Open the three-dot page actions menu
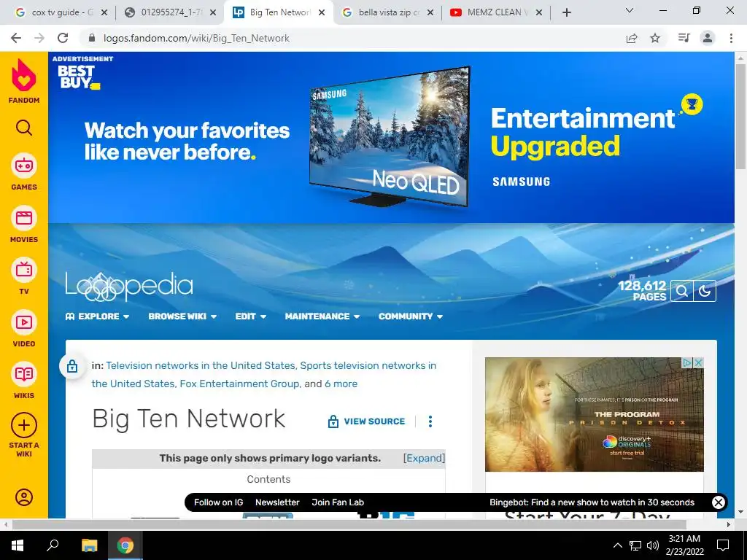This screenshot has width=747, height=560. point(430,421)
